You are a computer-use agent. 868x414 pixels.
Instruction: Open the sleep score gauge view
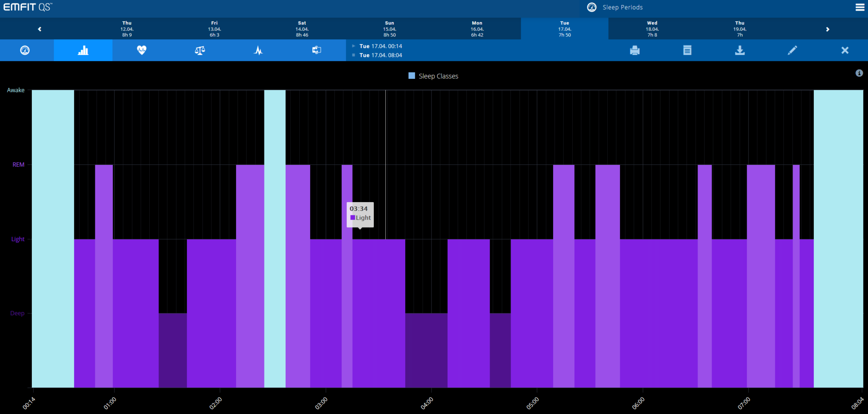click(x=25, y=50)
